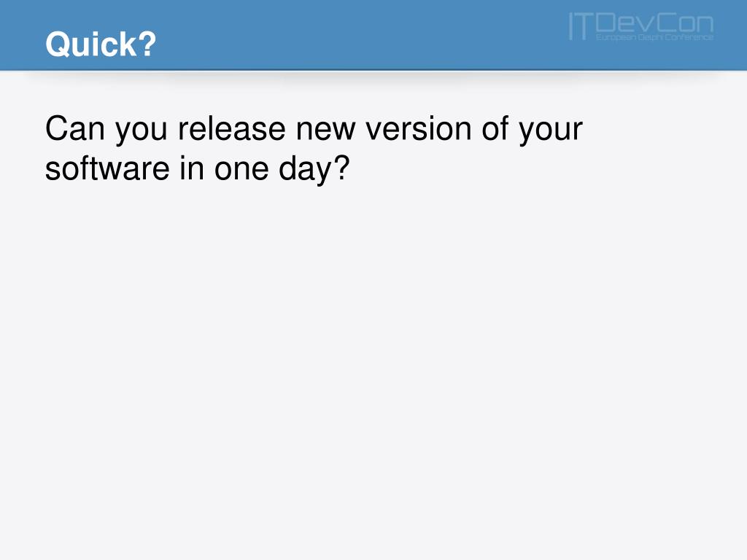
Task: Click the ITDevCon logo in header
Action: pos(641,27)
